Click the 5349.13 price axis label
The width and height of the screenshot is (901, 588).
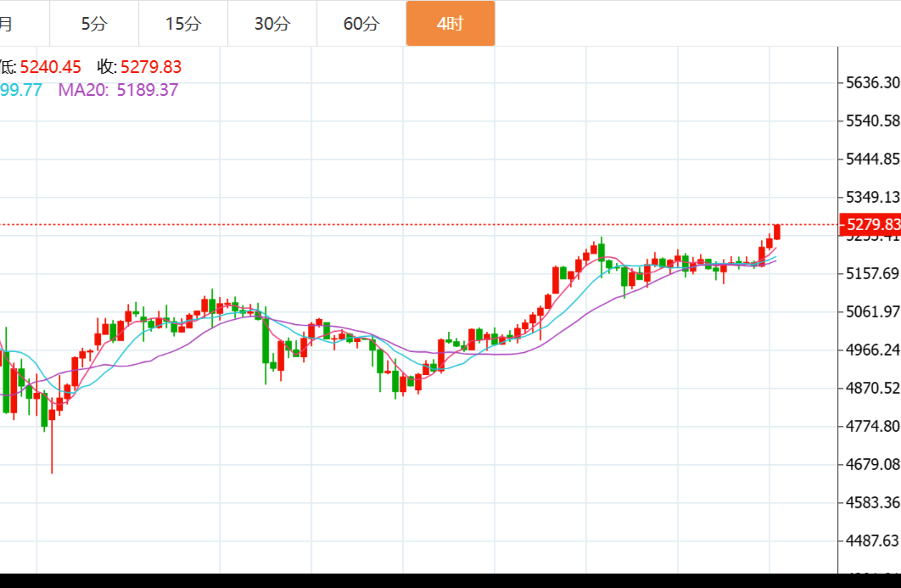click(873, 197)
